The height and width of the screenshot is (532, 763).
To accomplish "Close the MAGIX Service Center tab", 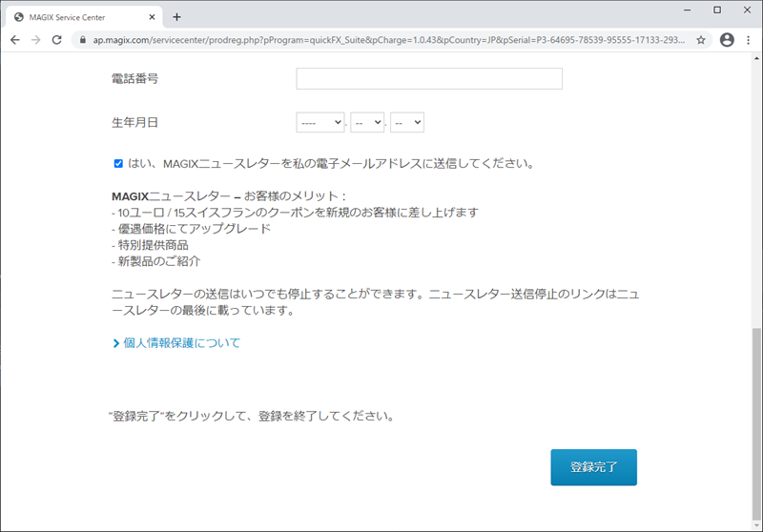I will 152,17.
